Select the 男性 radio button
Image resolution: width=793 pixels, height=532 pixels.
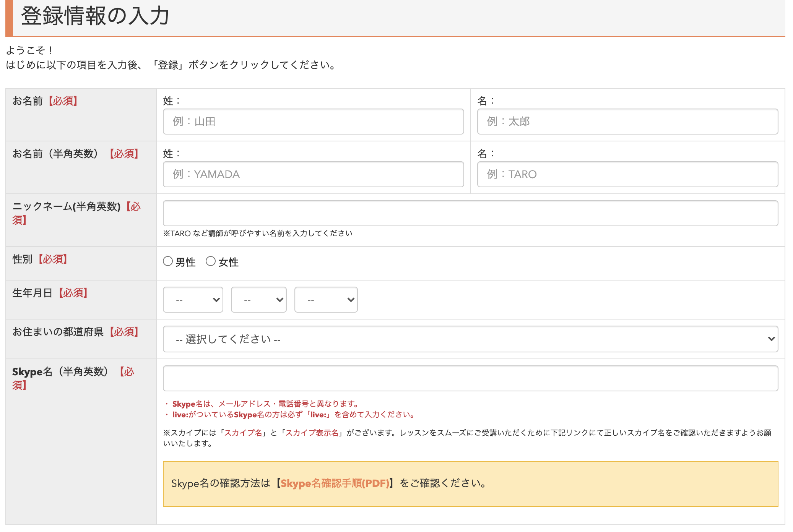pyautogui.click(x=168, y=261)
